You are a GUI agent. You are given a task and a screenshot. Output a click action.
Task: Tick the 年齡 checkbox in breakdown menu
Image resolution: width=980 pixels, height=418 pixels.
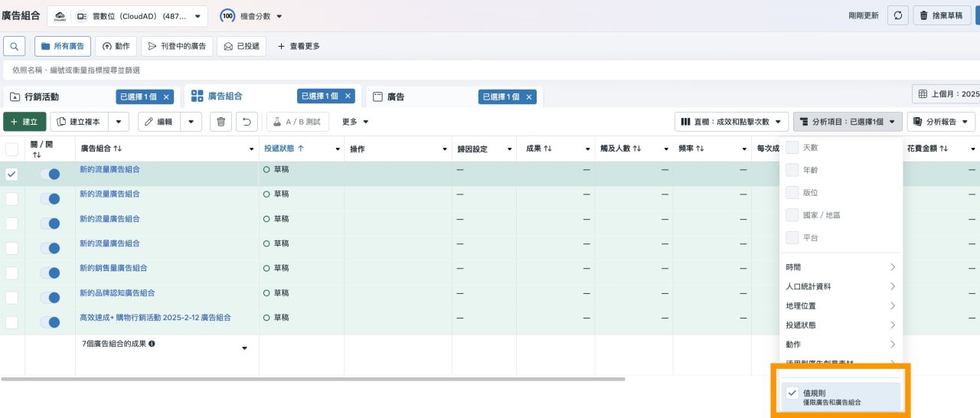[x=792, y=169]
